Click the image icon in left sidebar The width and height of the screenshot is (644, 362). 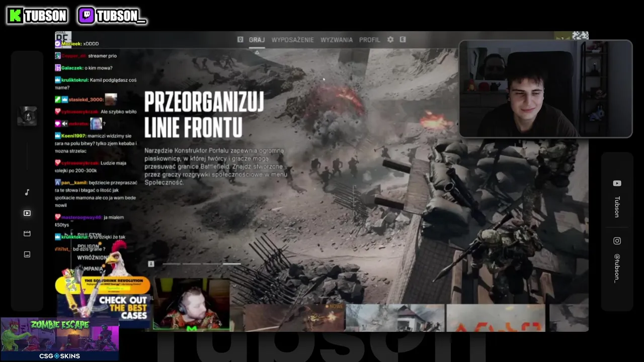[x=27, y=254]
